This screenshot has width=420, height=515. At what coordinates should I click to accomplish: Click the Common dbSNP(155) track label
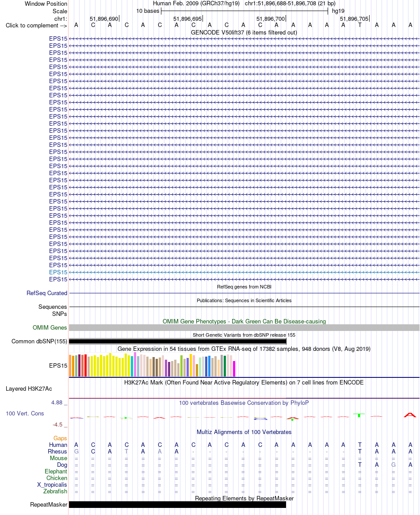(x=39, y=341)
